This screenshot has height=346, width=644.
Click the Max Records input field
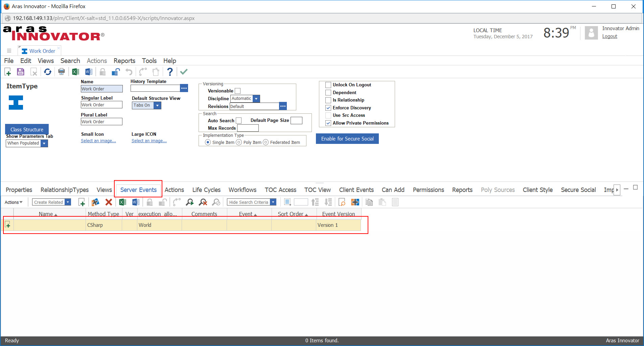click(x=248, y=128)
